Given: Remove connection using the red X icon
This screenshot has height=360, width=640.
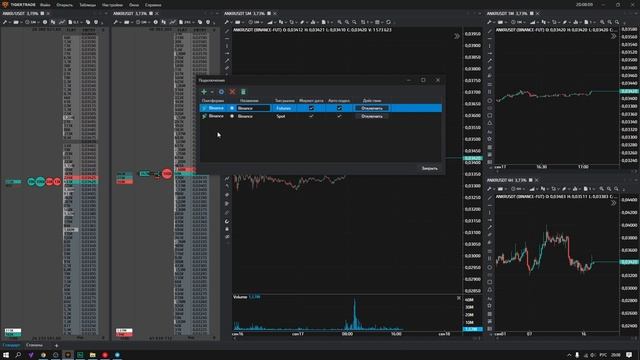Looking at the screenshot, I should click(x=232, y=92).
